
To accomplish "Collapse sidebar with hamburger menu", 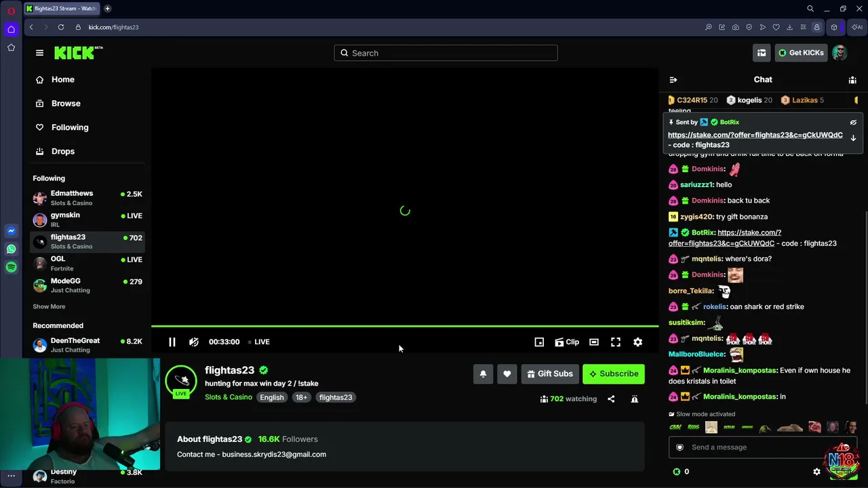I will (39, 53).
